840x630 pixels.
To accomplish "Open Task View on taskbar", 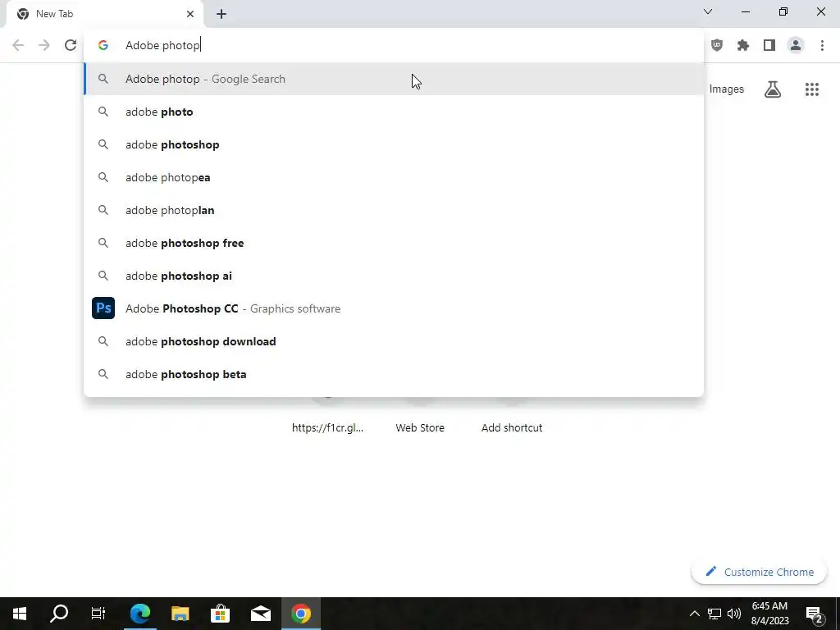I will (x=98, y=614).
